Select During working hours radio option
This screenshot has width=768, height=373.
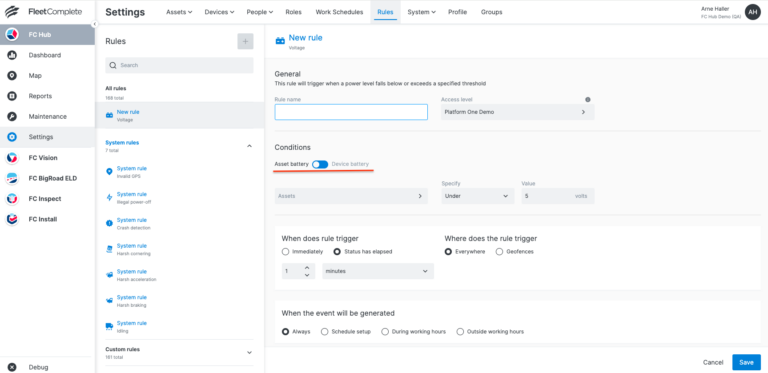385,331
